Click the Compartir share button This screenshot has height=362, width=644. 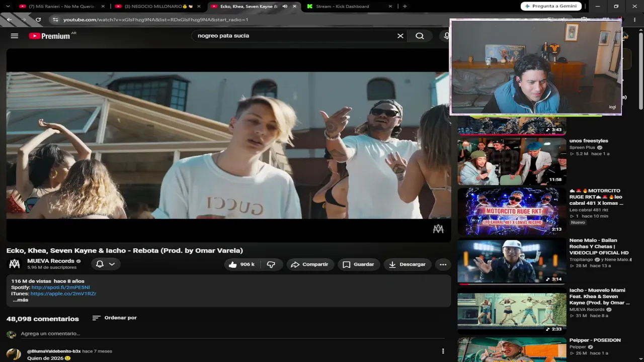coord(310,264)
